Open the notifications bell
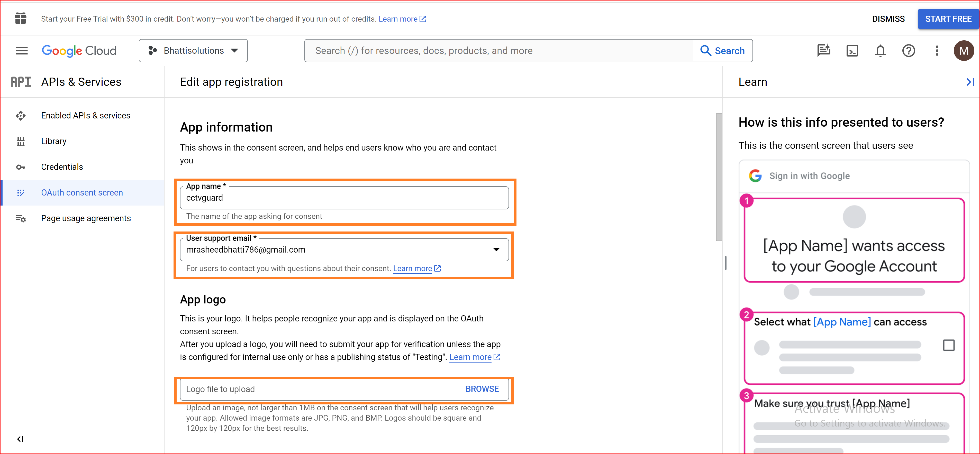 click(x=880, y=51)
